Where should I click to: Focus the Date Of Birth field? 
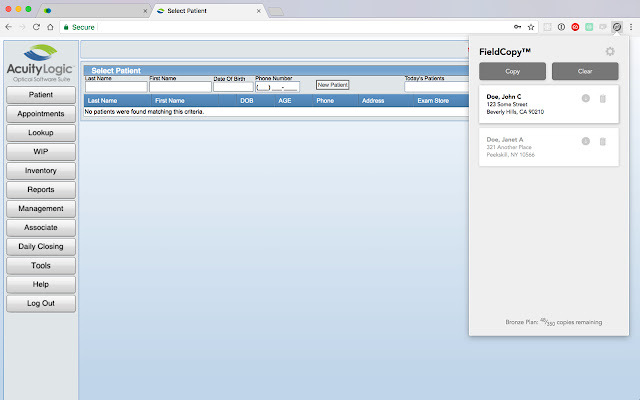(x=233, y=87)
